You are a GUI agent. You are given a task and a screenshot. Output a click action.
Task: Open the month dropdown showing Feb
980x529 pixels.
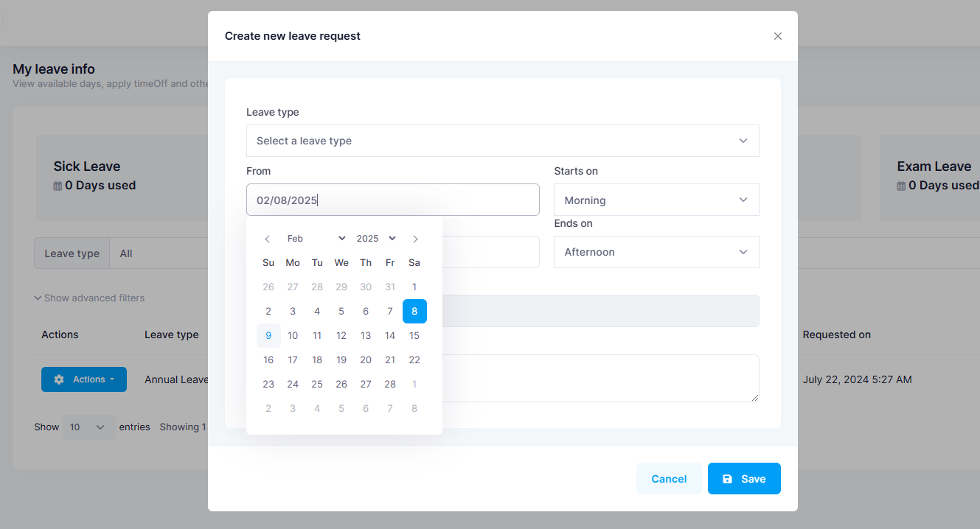pos(316,239)
